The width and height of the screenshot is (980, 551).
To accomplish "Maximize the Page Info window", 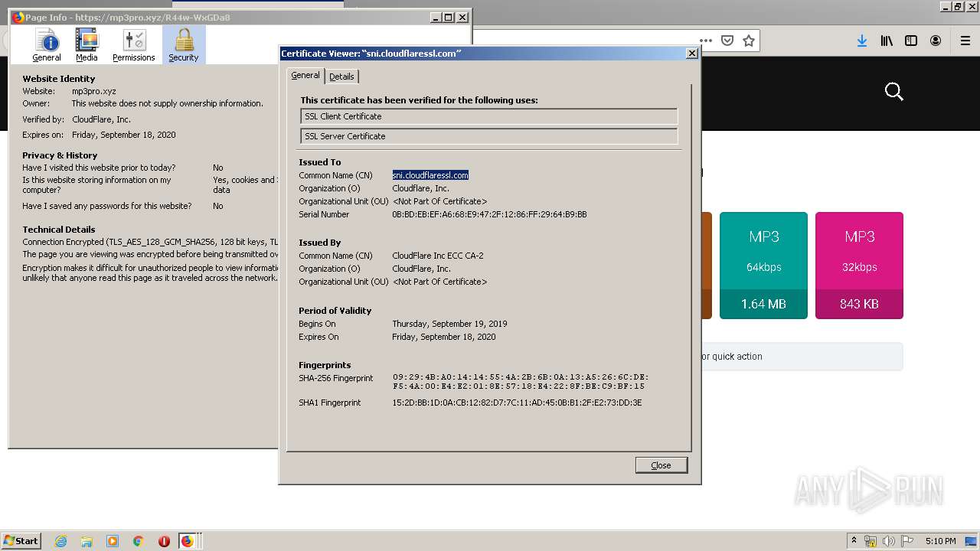I will pos(449,17).
